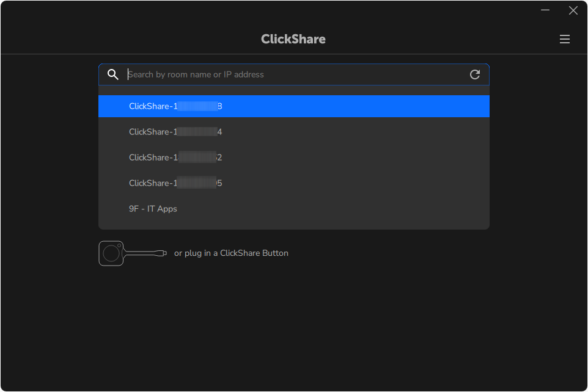Select the highlighted ClickShare device ending in 8
The width and height of the screenshot is (588, 392).
pyautogui.click(x=293, y=106)
